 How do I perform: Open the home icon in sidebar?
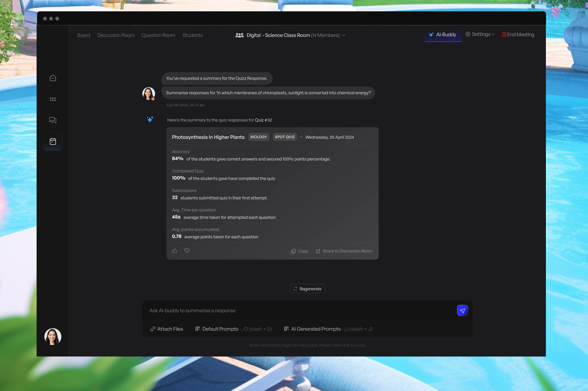coord(53,78)
